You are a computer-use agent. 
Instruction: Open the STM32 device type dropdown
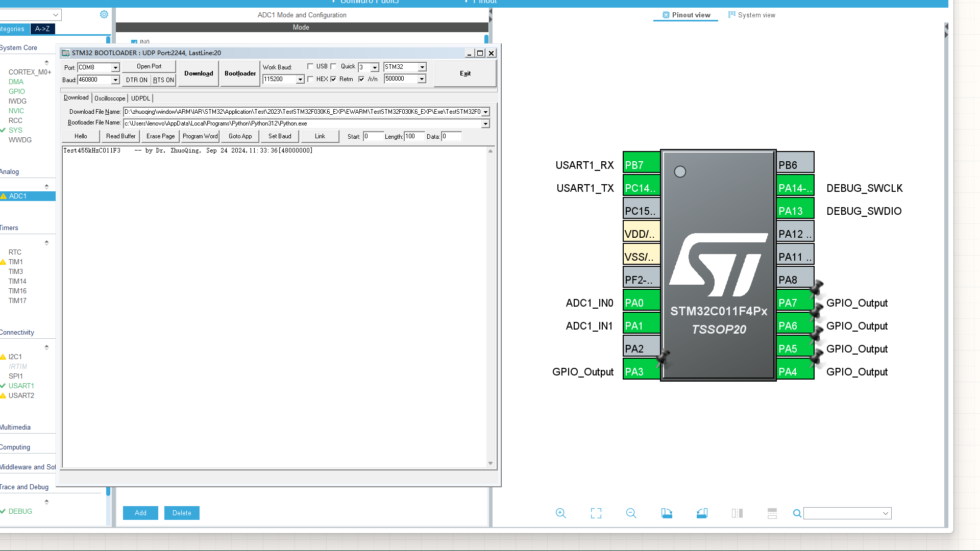pos(422,67)
